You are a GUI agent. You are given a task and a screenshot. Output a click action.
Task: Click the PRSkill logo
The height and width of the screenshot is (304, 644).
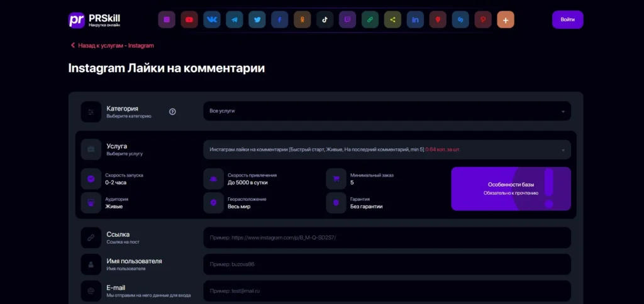94,19
